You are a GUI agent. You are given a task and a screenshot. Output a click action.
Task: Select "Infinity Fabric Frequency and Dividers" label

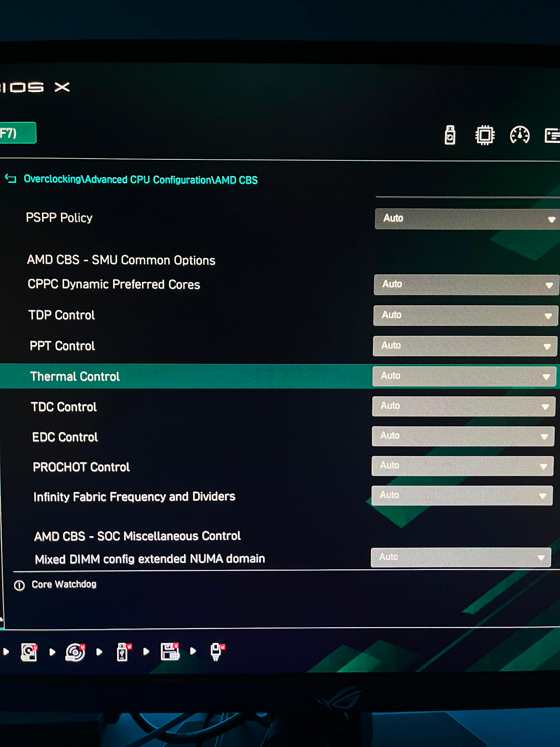(x=134, y=497)
